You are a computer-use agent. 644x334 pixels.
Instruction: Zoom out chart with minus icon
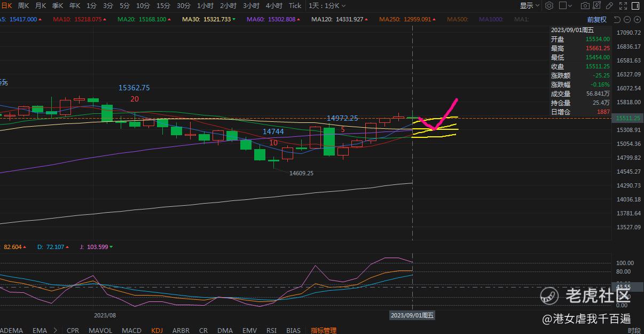coord(627,20)
